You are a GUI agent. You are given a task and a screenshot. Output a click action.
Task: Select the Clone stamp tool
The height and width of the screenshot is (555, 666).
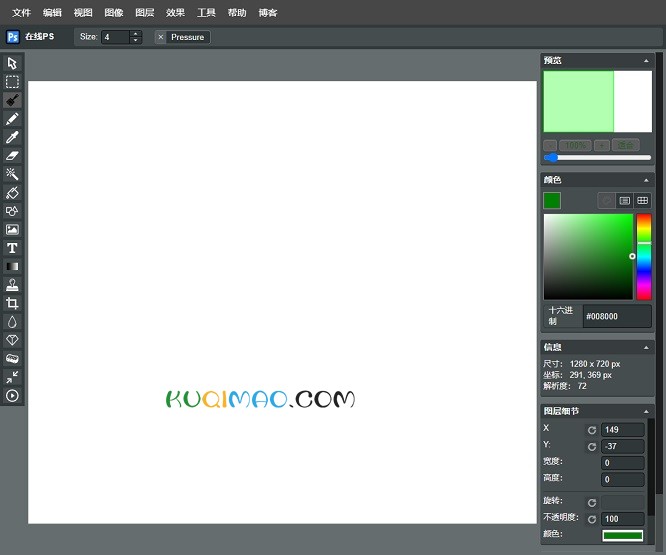[x=12, y=285]
